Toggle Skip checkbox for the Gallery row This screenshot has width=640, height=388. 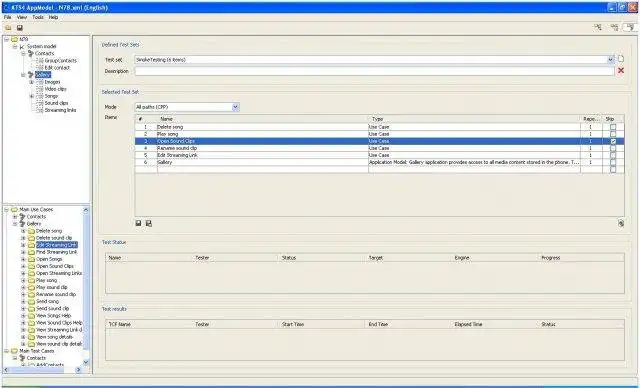click(613, 162)
